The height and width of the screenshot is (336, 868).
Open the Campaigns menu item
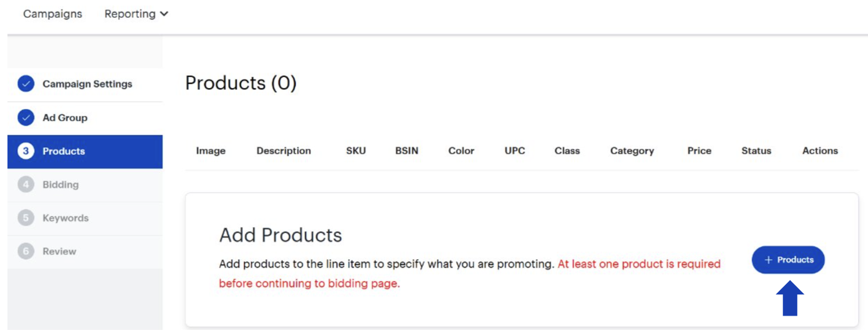click(x=53, y=14)
